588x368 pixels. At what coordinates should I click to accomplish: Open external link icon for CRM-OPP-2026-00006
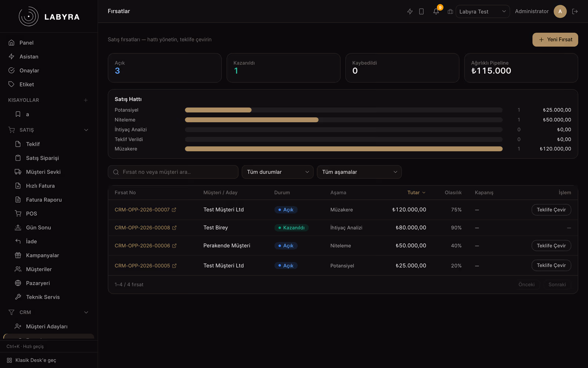click(x=175, y=245)
